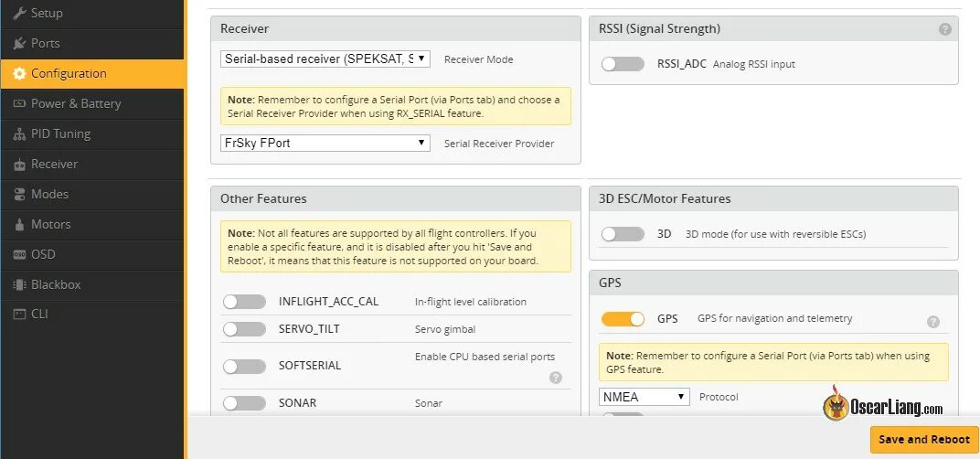Image resolution: width=980 pixels, height=459 pixels.
Task: Click the Motors icon in sidebar
Action: point(19,224)
